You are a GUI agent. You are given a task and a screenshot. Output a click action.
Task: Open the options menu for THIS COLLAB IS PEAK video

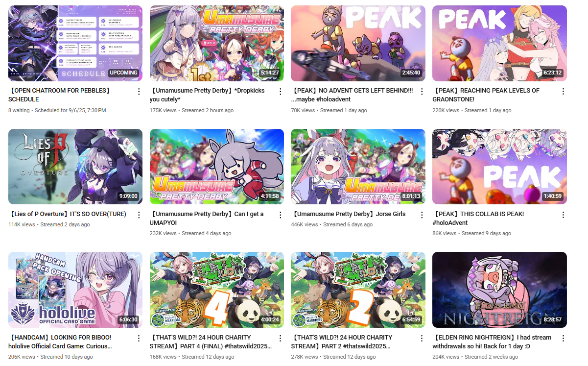(x=563, y=215)
